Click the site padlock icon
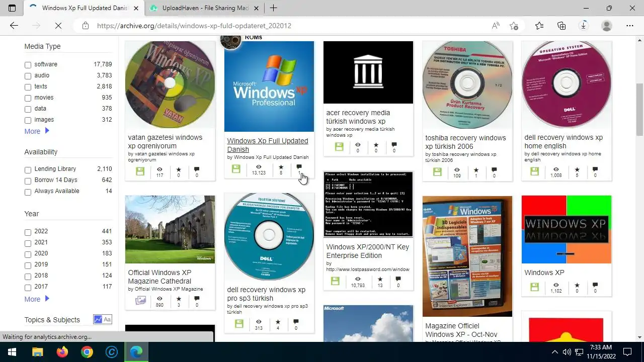The image size is (644, 362). [x=86, y=26]
